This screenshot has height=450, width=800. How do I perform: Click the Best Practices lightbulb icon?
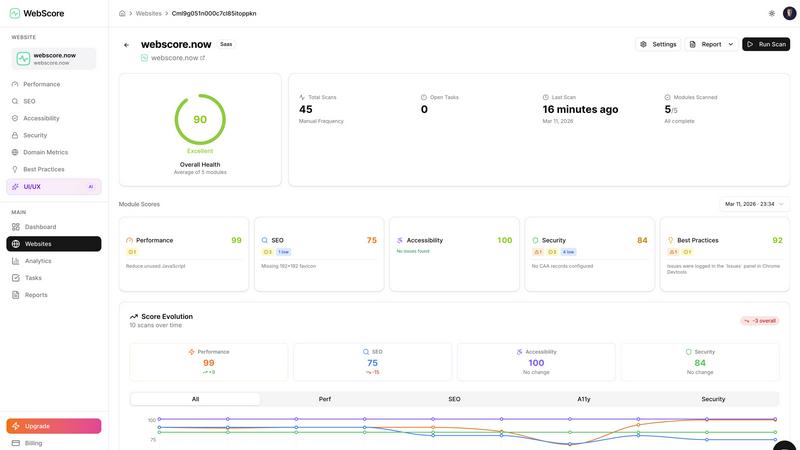[15, 169]
